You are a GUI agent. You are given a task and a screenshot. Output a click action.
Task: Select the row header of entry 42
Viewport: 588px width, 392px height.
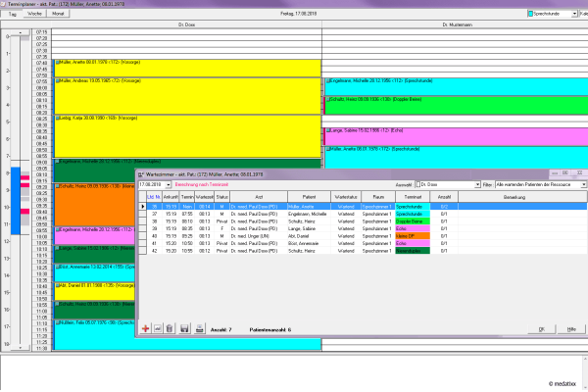click(142, 251)
